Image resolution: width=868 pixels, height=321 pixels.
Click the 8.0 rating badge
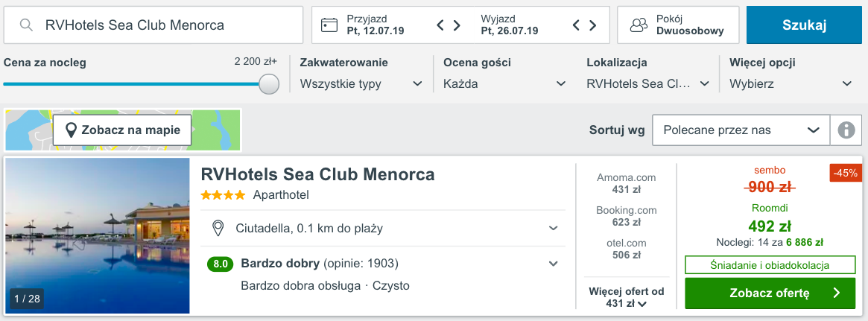[x=221, y=264]
